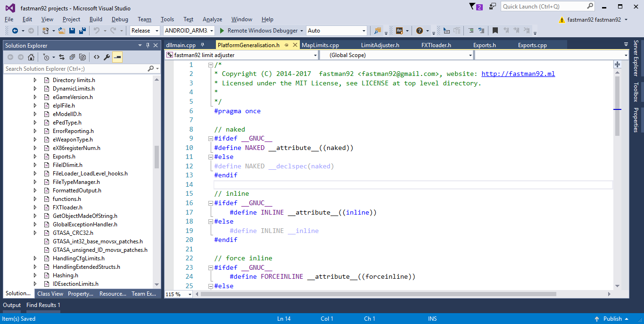
Task: Toggle bookmark using the bookmark toolbar icon
Action: (x=495, y=31)
